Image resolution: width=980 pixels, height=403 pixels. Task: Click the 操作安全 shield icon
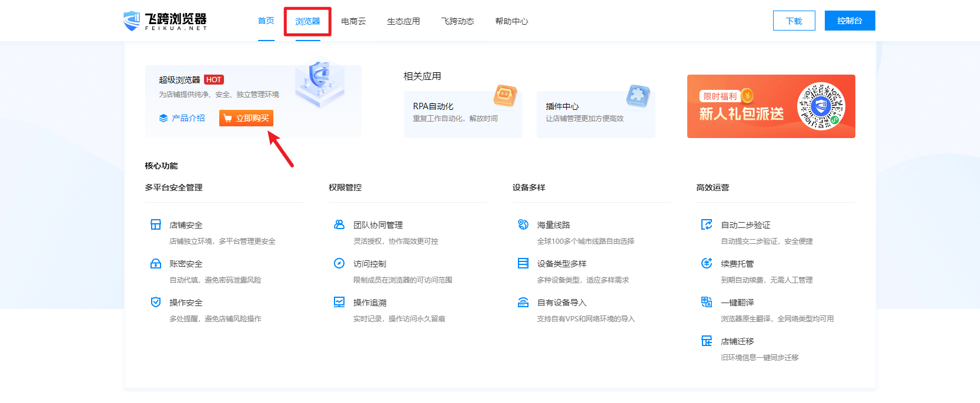tap(156, 302)
